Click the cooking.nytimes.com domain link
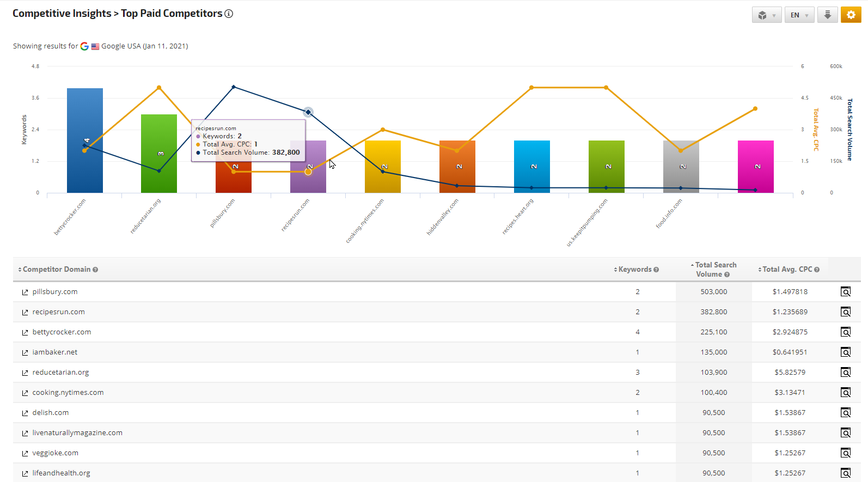Screen dimensions: 868x482 coord(68,393)
